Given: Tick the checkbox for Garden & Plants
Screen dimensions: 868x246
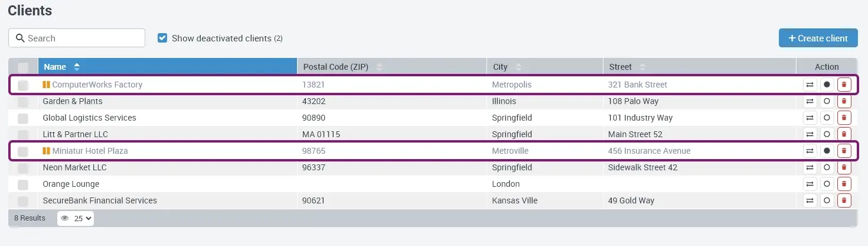Looking at the screenshot, I should click(23, 101).
